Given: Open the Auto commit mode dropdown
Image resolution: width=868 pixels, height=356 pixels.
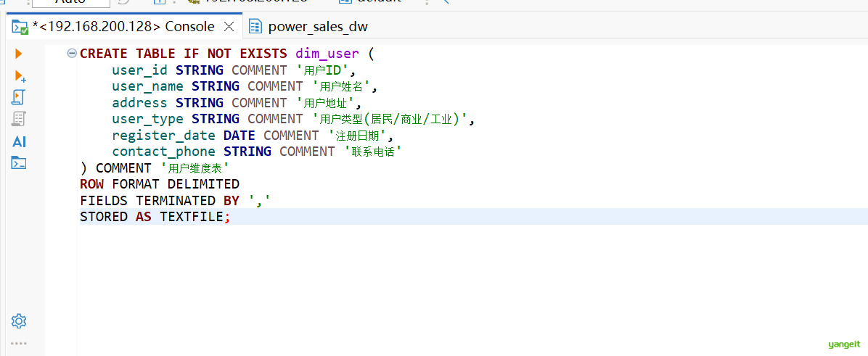Looking at the screenshot, I should 70,2.
